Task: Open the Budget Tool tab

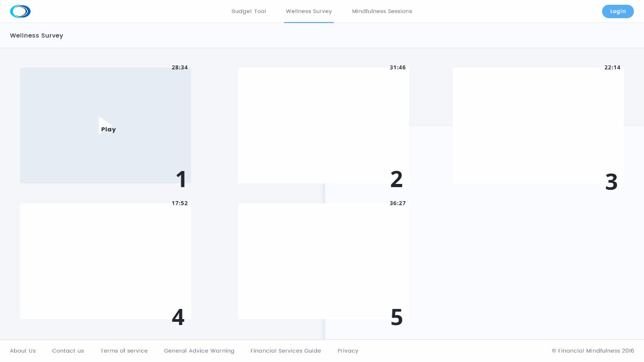Action: (x=248, y=11)
